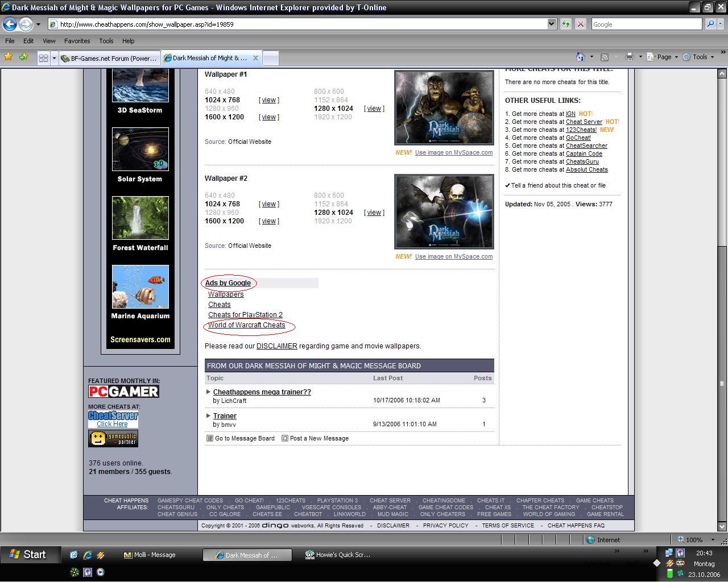Open Favorites Center star icon
The width and height of the screenshot is (728, 582).
pyautogui.click(x=8, y=57)
